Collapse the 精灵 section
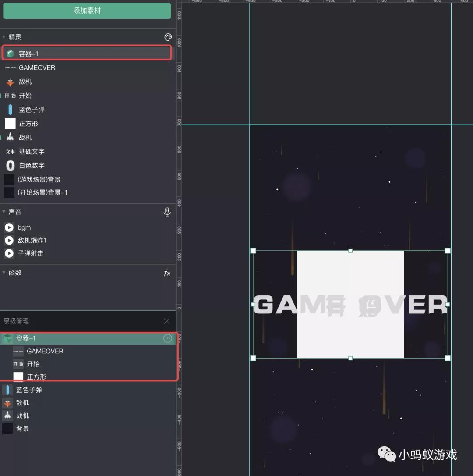Image resolution: width=473 pixels, height=476 pixels. 4,37
